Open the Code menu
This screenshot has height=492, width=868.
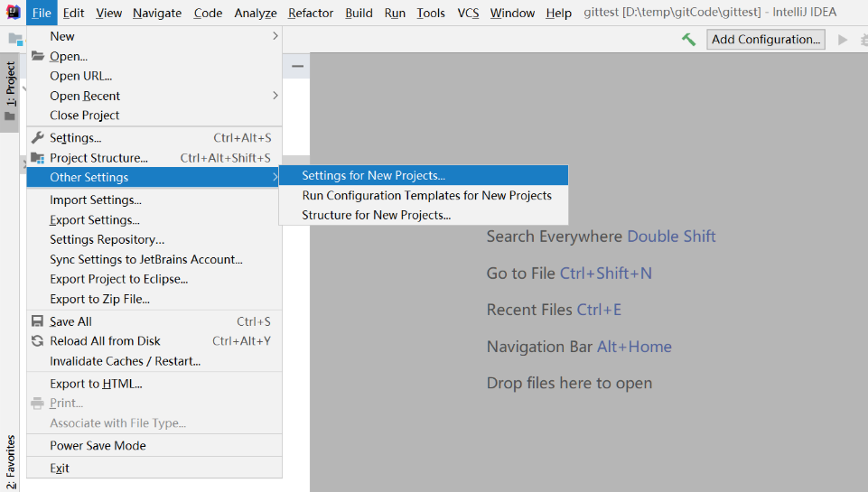click(x=208, y=13)
